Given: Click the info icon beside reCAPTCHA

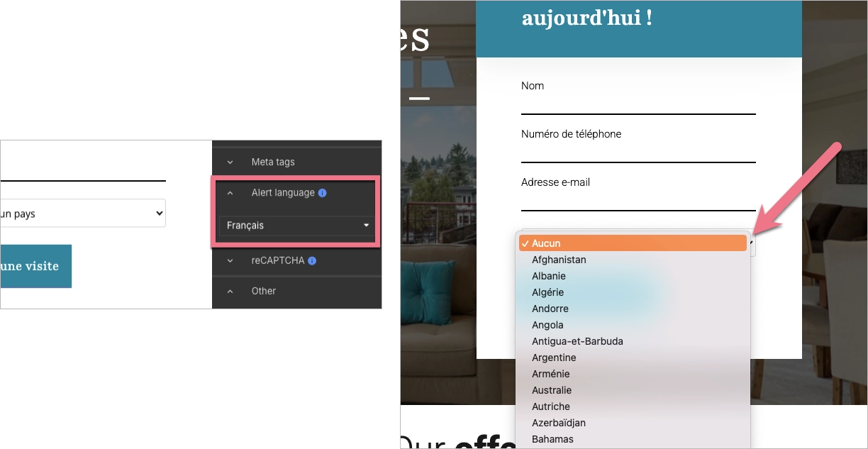Looking at the screenshot, I should pos(312,261).
